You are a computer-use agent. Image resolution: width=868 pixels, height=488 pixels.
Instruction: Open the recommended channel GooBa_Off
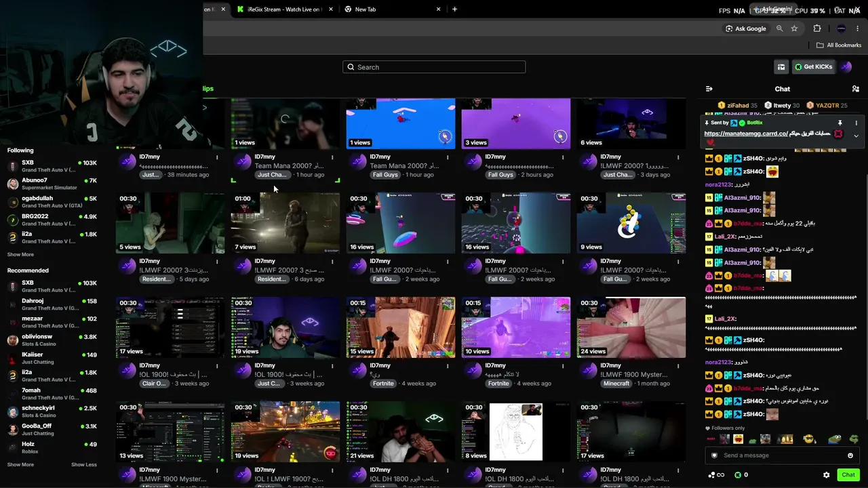[52, 429]
